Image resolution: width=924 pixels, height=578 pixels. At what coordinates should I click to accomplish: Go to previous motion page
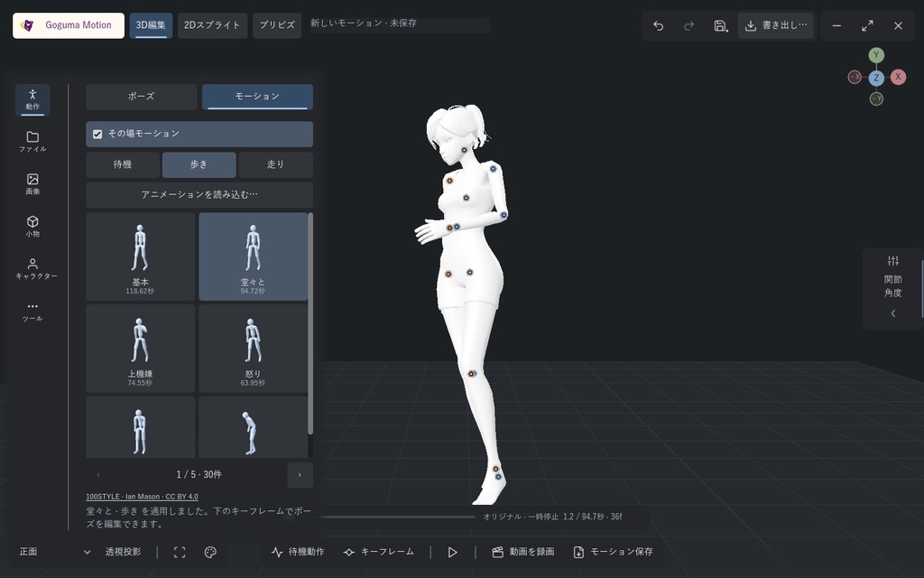[x=98, y=475]
